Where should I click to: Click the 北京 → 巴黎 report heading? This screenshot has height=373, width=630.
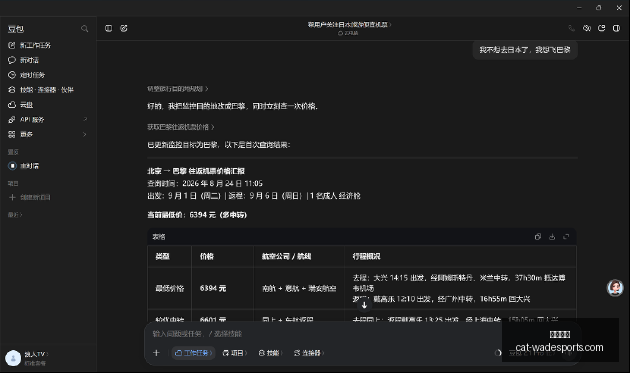tap(196, 171)
